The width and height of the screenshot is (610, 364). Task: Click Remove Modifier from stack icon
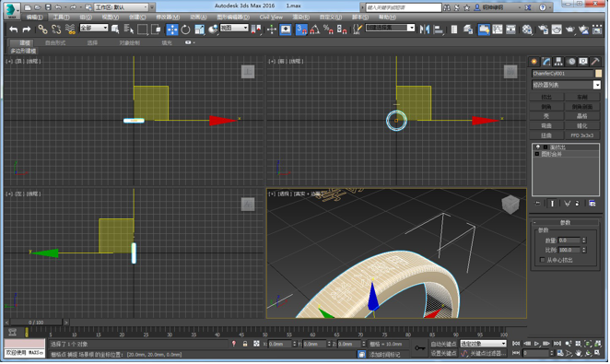578,203
